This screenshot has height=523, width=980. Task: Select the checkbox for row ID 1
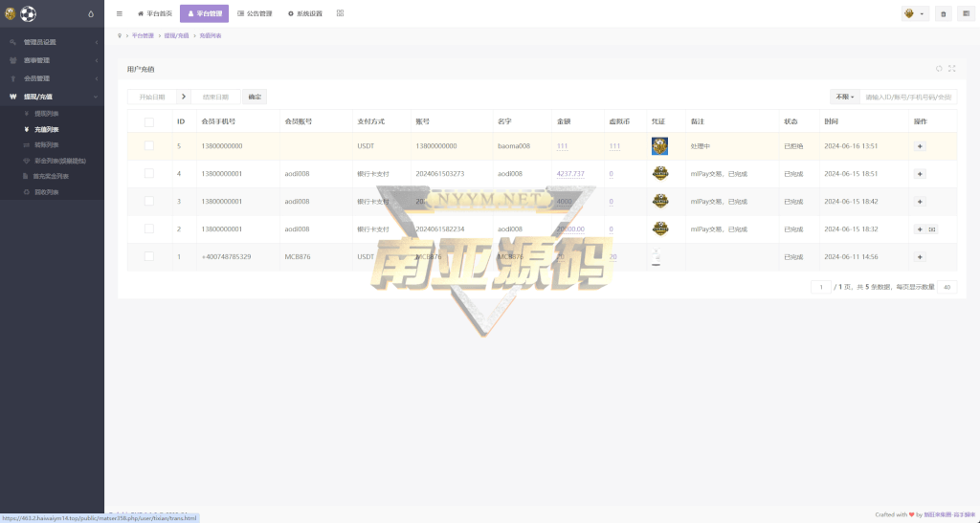[148, 257]
